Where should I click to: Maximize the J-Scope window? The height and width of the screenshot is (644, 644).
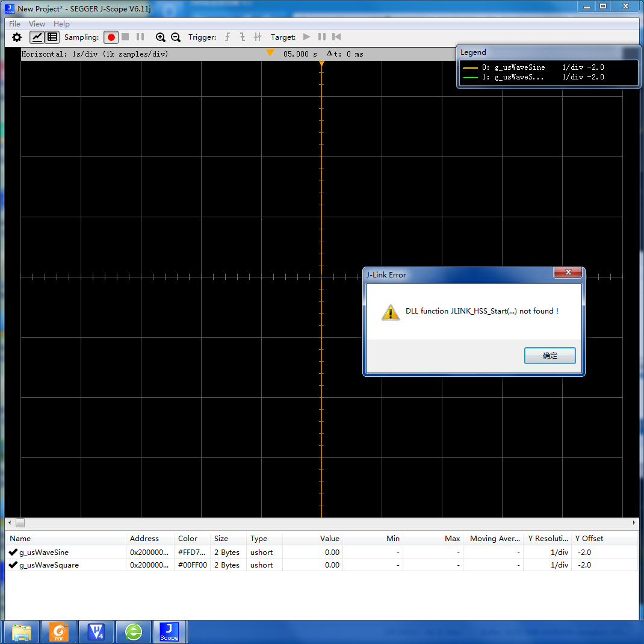point(603,6)
